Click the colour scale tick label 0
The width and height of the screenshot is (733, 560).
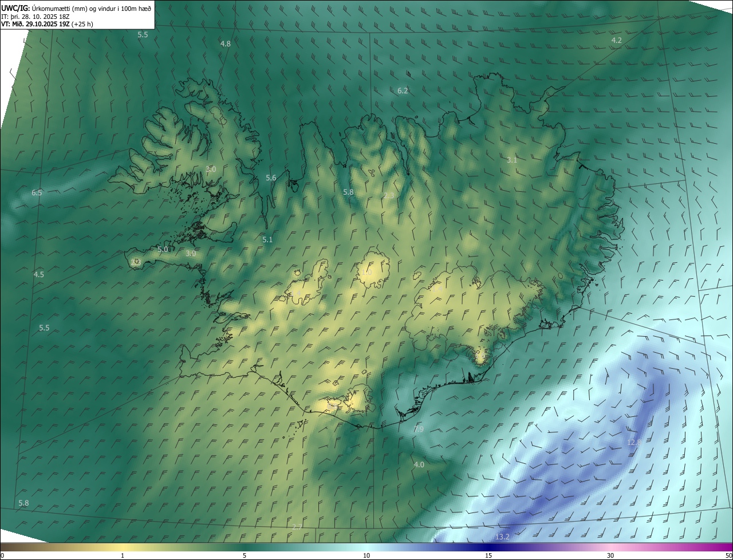coord(2,556)
